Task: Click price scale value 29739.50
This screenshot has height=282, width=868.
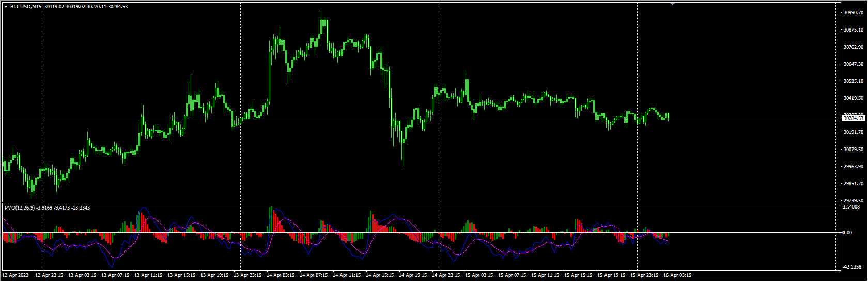Action: point(854,201)
